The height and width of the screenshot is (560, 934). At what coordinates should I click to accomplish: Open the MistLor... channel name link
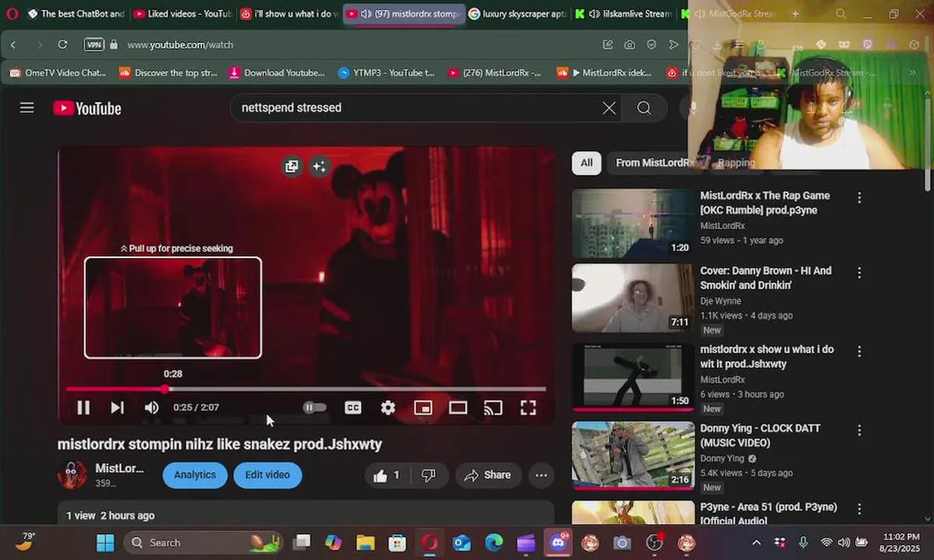pos(119,468)
